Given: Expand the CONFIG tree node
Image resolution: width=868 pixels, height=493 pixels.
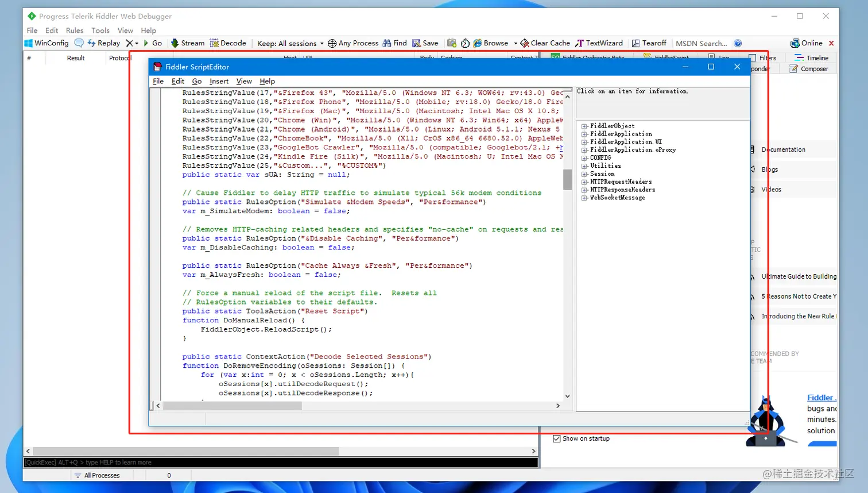Looking at the screenshot, I should coord(584,157).
